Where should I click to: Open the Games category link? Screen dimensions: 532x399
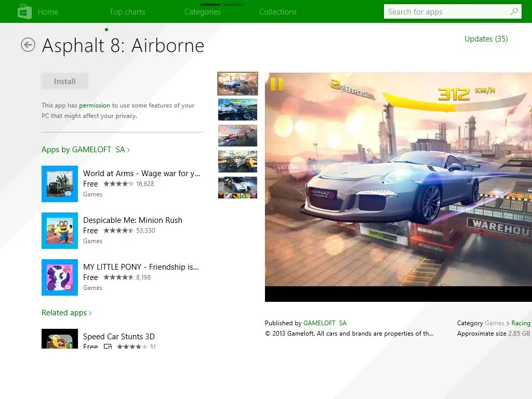click(x=495, y=323)
